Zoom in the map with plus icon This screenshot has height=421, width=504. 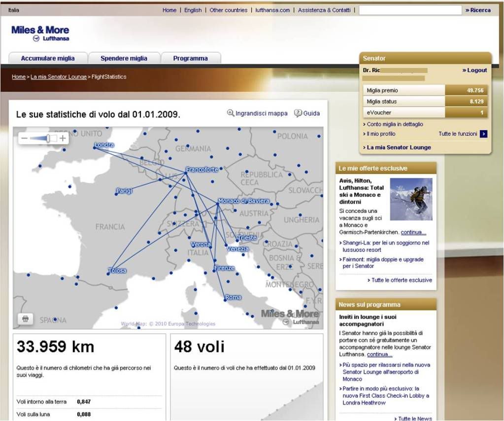63,139
